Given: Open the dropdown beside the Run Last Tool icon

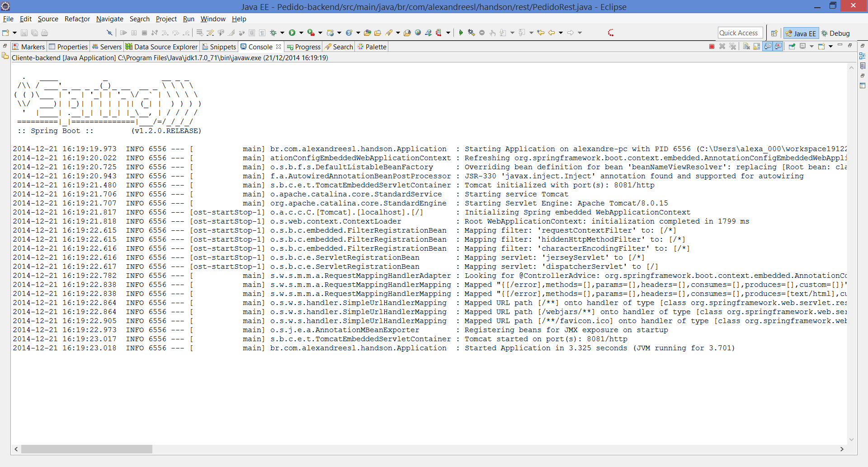Looking at the screenshot, I should point(320,33).
